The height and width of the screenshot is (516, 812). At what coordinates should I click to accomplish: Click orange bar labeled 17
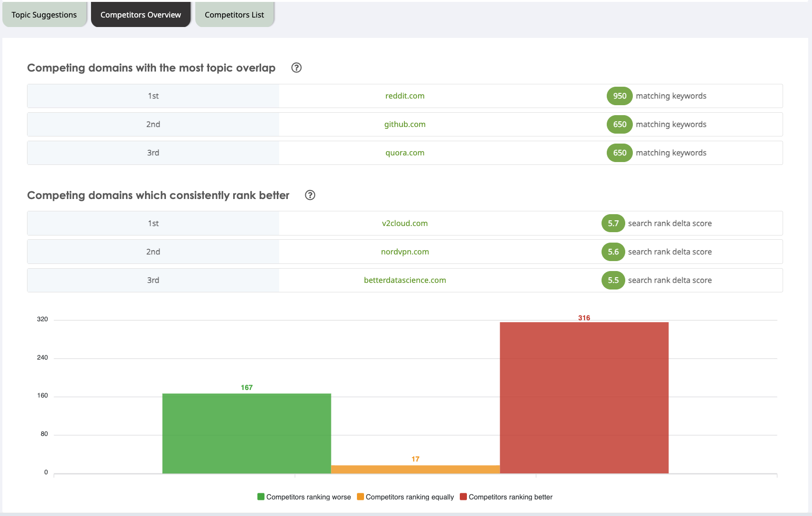tap(415, 469)
